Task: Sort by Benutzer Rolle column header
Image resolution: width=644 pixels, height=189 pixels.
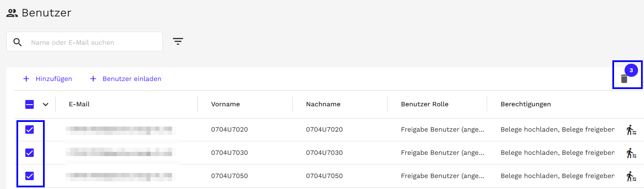Action: [x=424, y=104]
